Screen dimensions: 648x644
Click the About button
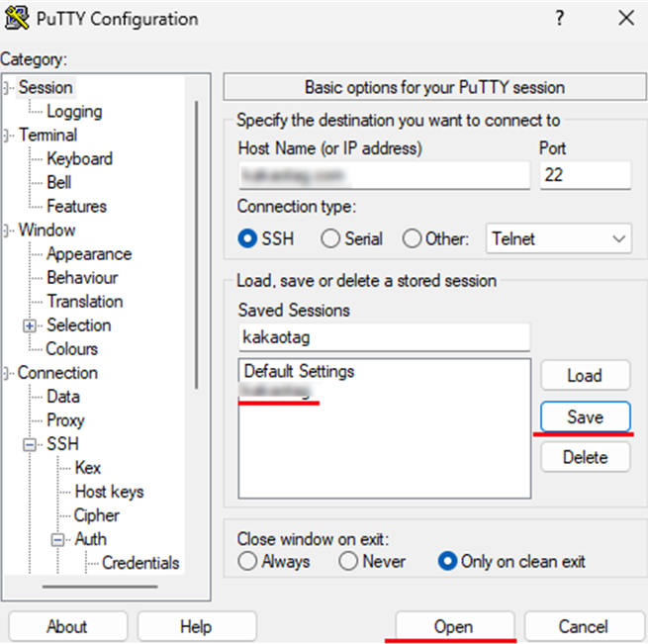67,626
